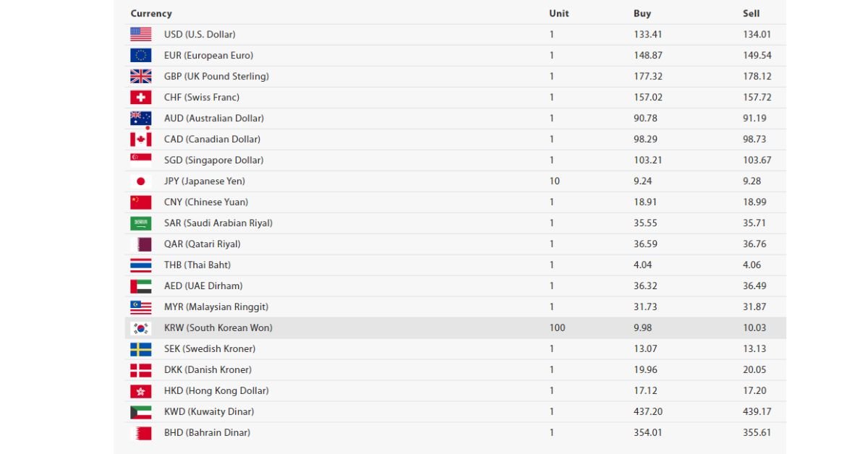
Task: Click the Japanese flag icon
Action: point(141,181)
